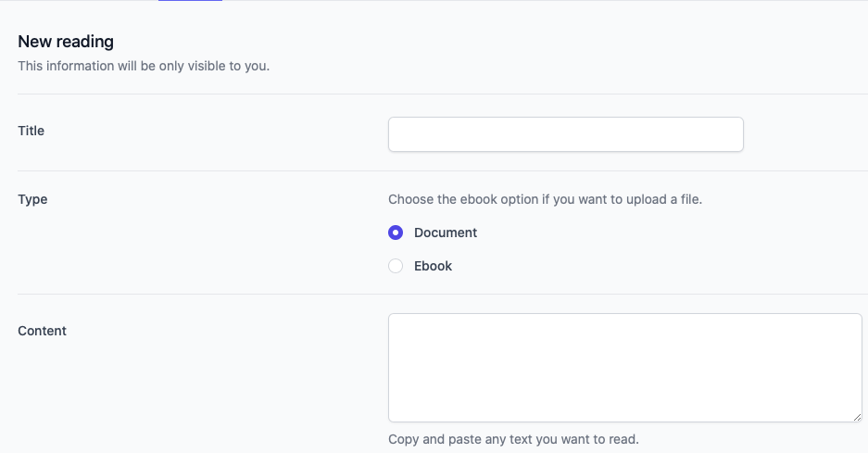Click the Content textarea resize handle
This screenshot has width=868, height=453.
pos(857,417)
